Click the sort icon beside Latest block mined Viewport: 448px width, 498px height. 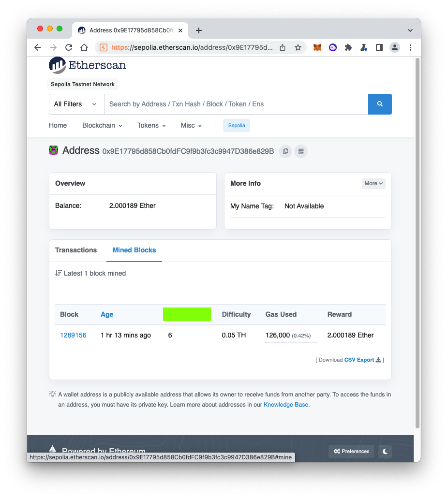58,273
